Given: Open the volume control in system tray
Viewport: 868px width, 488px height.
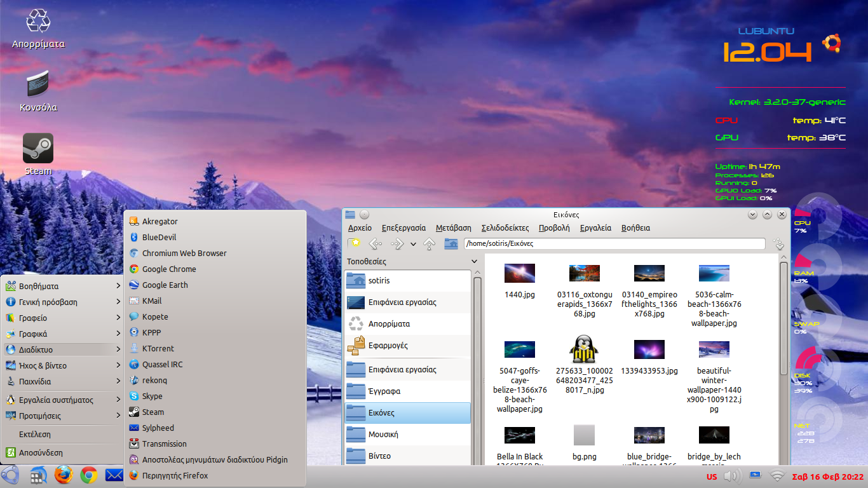Looking at the screenshot, I should pyautogui.click(x=732, y=476).
